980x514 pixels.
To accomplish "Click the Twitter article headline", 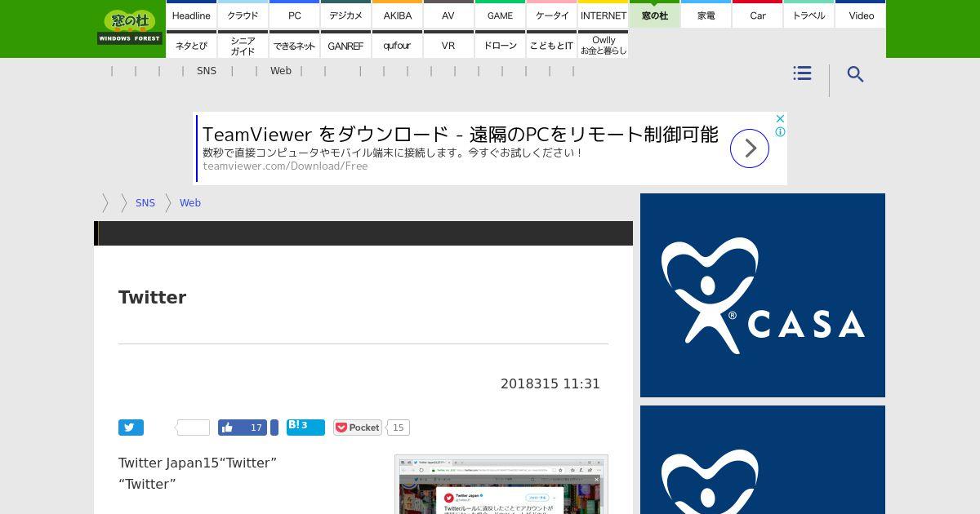I will pyautogui.click(x=153, y=297).
